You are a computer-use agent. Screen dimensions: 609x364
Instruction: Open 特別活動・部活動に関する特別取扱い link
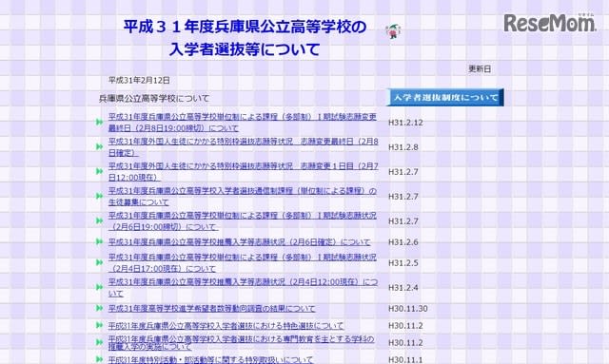pyautogui.click(x=210, y=360)
